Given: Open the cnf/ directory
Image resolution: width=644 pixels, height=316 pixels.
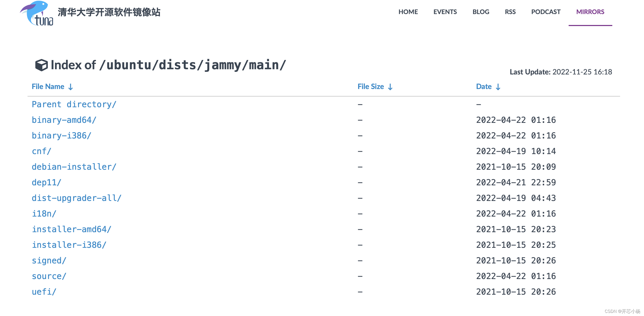Looking at the screenshot, I should point(42,151).
